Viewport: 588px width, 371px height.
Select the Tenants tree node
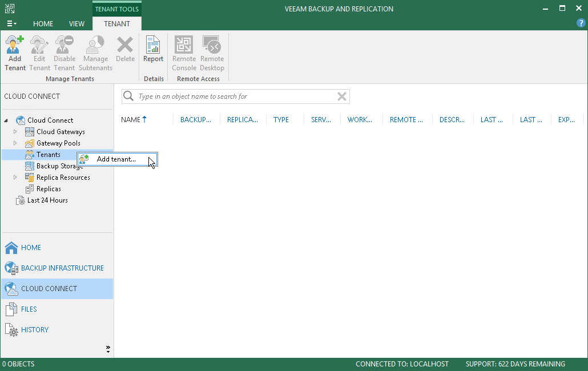pyautogui.click(x=49, y=155)
